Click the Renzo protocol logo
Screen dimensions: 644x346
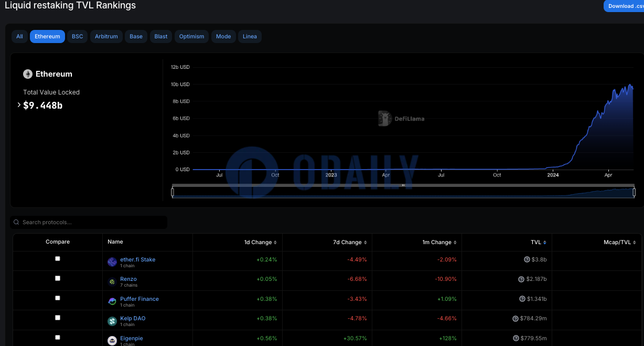112,282
